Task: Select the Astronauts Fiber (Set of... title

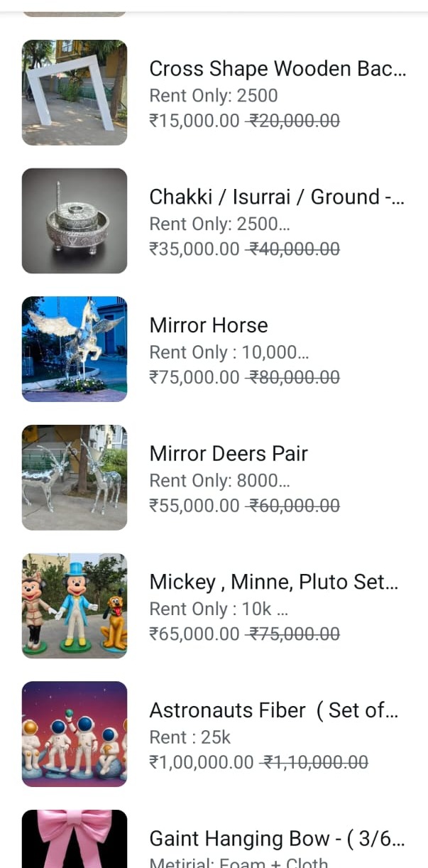Action: pyautogui.click(x=274, y=710)
